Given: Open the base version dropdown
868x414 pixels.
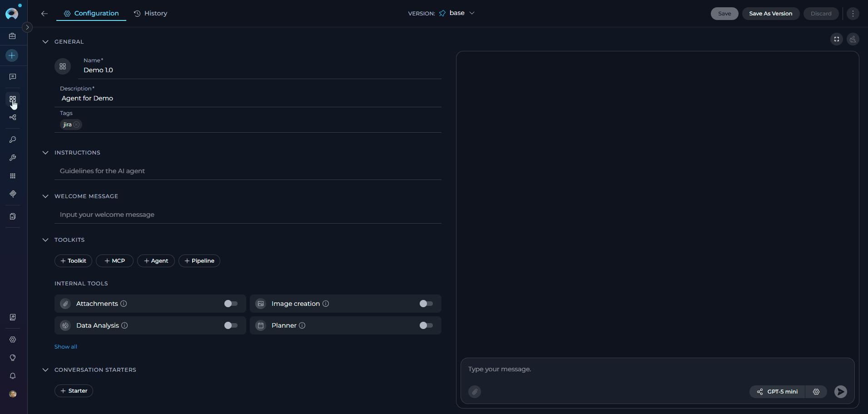Looking at the screenshot, I should (x=458, y=13).
